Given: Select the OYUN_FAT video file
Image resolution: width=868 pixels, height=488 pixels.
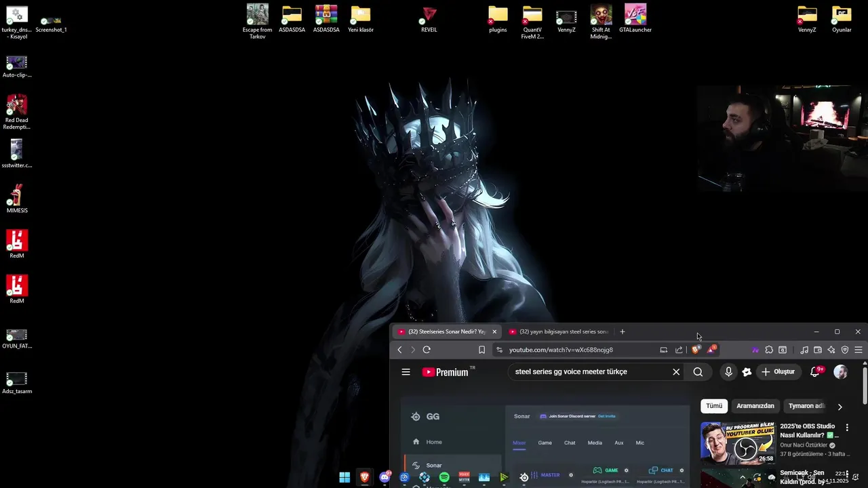Looking at the screenshot, I should click(x=17, y=338).
